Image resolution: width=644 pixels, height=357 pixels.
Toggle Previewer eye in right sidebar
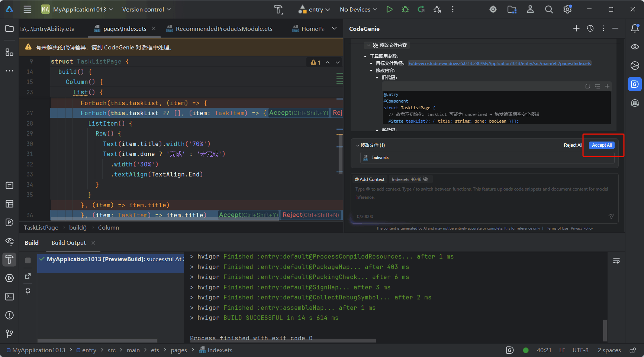point(635,47)
